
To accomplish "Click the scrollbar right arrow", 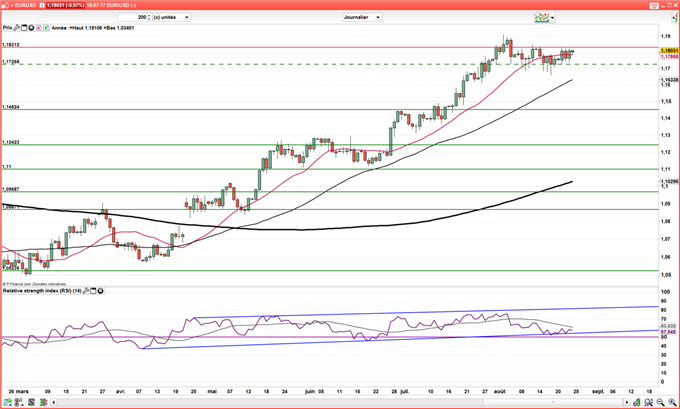I will pyautogui.click(x=627, y=402).
